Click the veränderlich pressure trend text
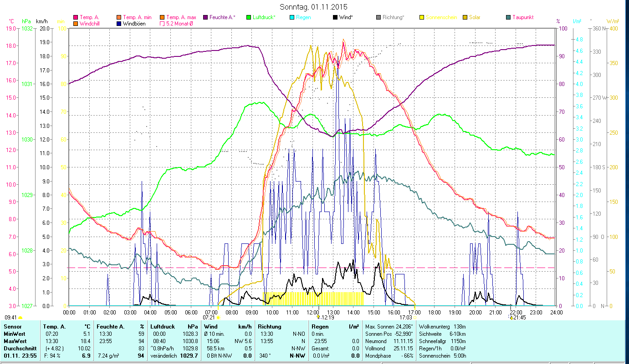629x364 pixels. click(x=164, y=356)
